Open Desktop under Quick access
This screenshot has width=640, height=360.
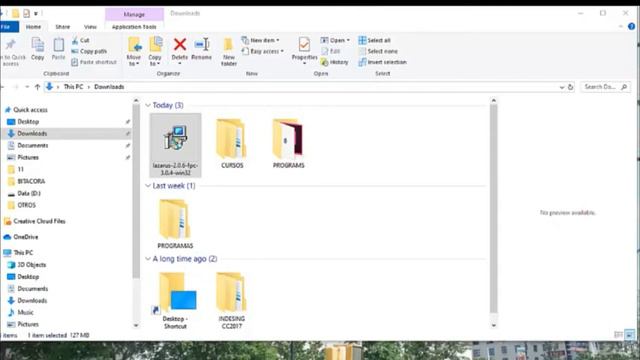point(28,122)
